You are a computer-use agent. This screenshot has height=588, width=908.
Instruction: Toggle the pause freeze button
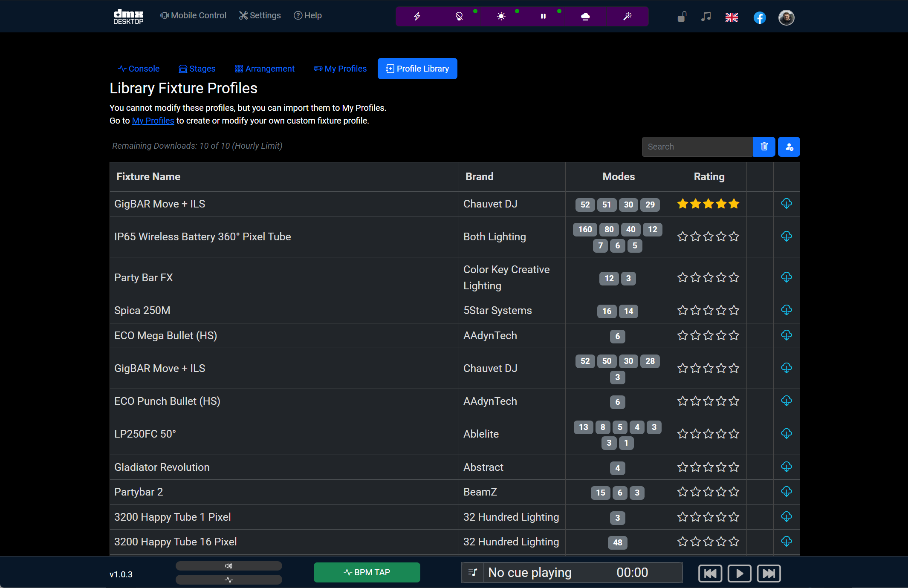[543, 16]
